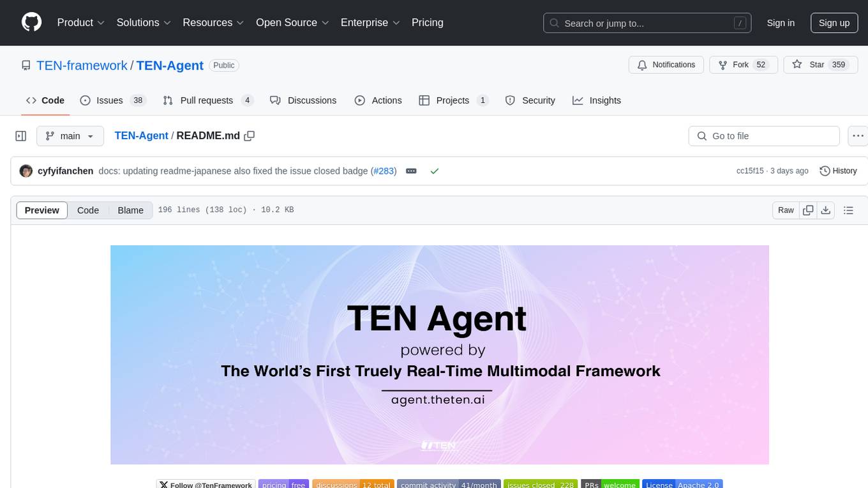Image resolution: width=868 pixels, height=488 pixels.
Task: Switch to the Issues tab
Action: [x=113, y=100]
